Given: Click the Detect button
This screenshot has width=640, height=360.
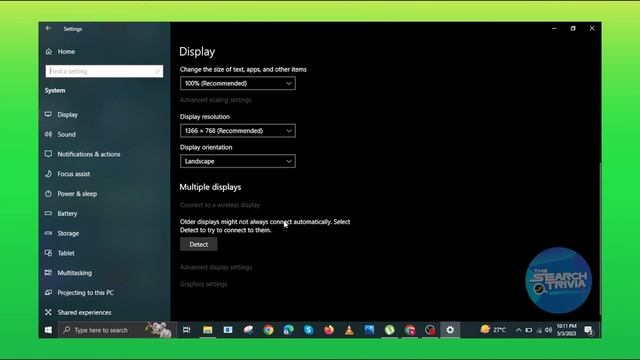Looking at the screenshot, I should [199, 244].
